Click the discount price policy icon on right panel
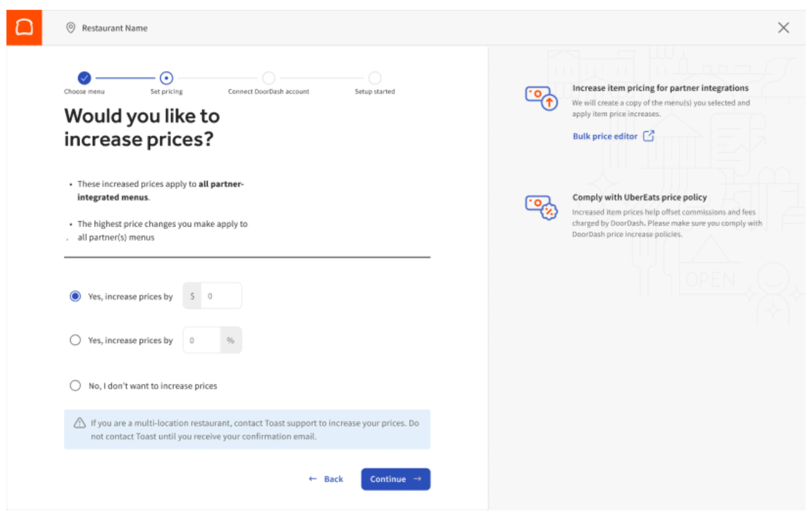812x512 pixels. pyautogui.click(x=541, y=207)
